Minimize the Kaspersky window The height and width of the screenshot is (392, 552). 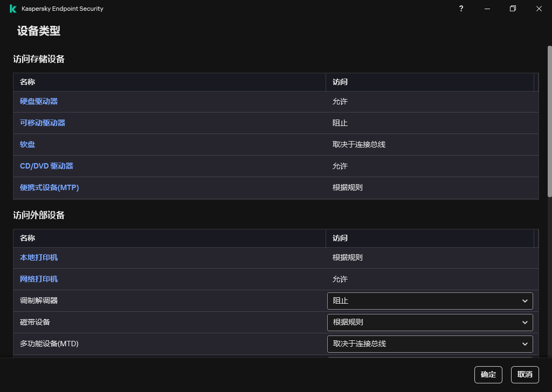tap(487, 9)
